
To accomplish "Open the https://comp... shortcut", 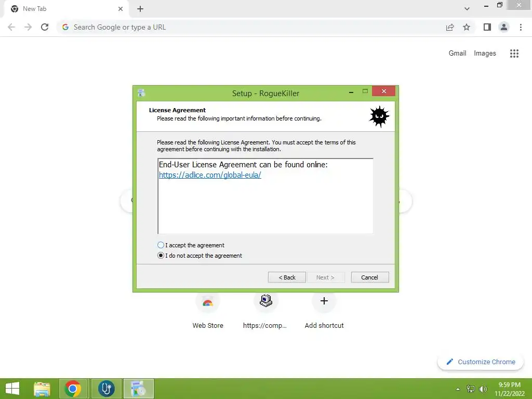I will coord(265,311).
